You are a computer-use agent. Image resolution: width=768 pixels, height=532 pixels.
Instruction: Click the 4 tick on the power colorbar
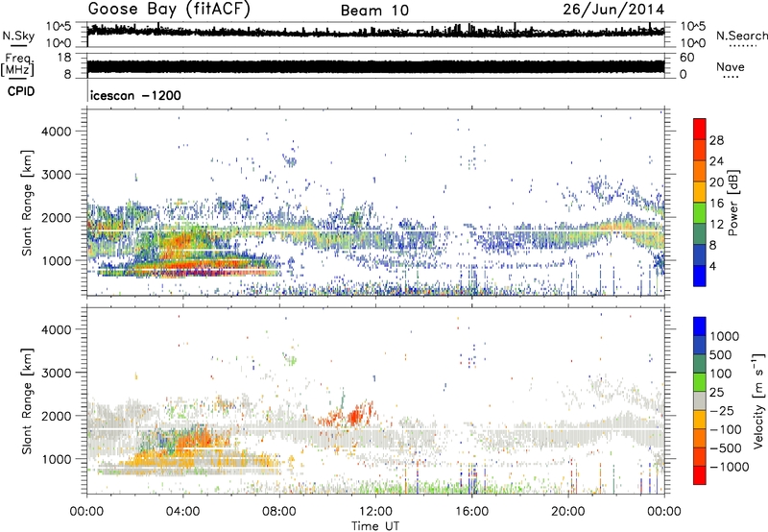712,267
